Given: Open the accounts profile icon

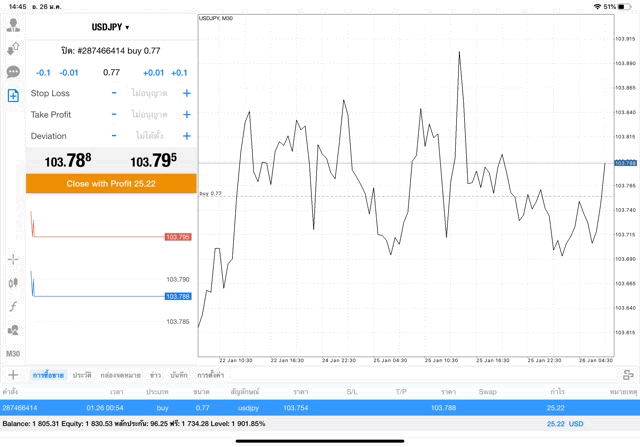Looking at the screenshot, I should tap(13, 25).
